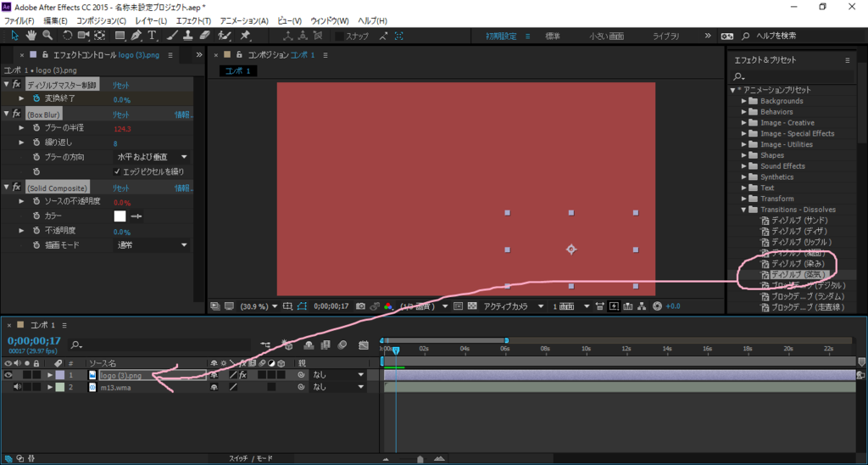Open the エフェクト(T) menu

194,20
